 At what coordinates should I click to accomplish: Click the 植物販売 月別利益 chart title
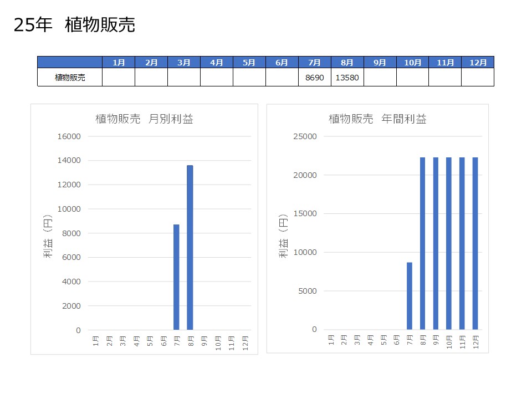click(144, 119)
